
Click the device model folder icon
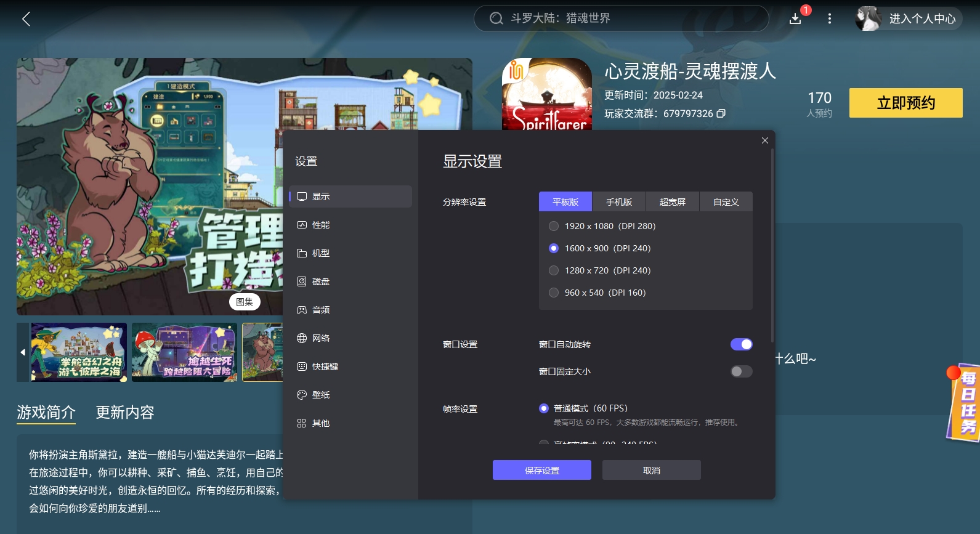coord(302,253)
